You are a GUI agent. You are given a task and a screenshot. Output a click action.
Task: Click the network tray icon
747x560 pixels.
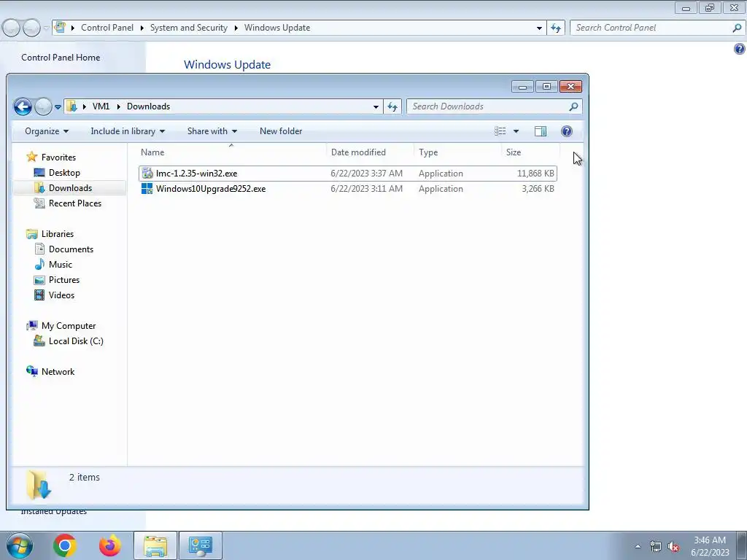pyautogui.click(x=656, y=546)
